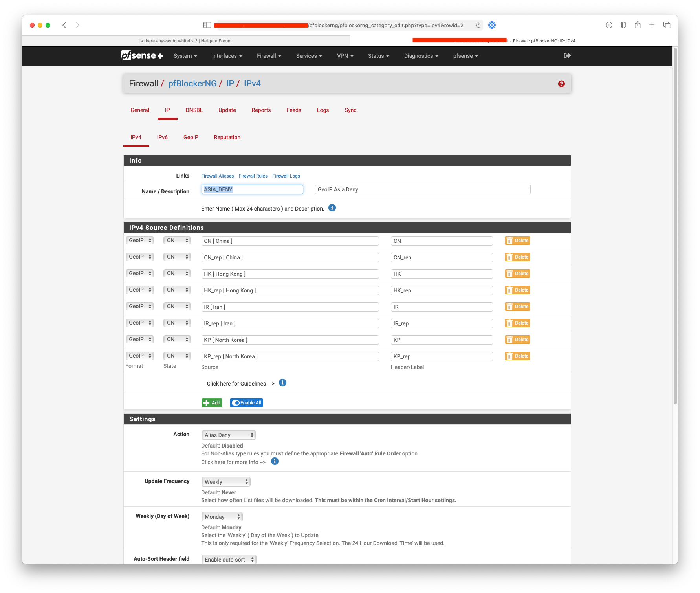The width and height of the screenshot is (700, 593).
Task: Click the Safari address bar
Action: pos(348,25)
